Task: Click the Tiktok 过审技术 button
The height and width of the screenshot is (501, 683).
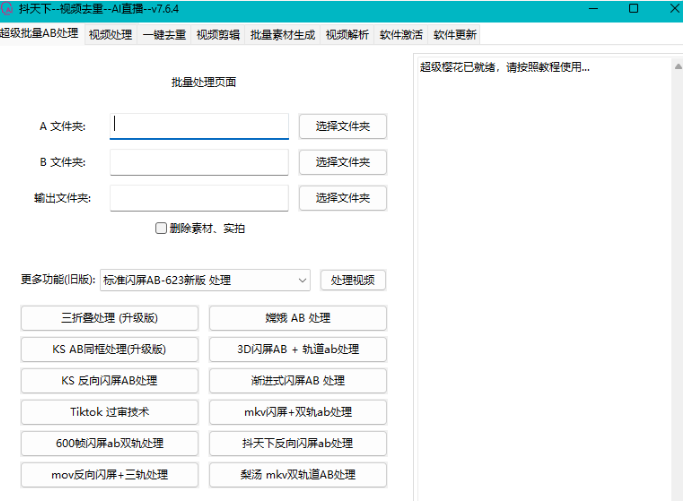Action: (109, 412)
